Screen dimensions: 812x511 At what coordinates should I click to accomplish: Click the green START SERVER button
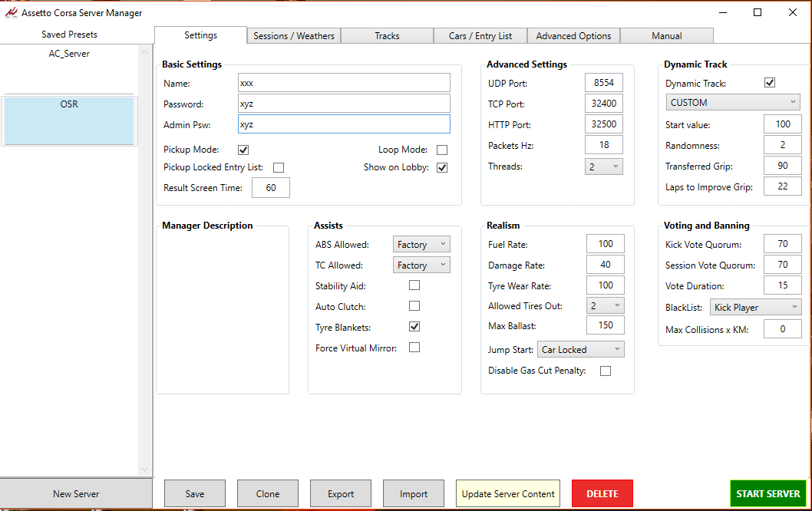pos(768,494)
